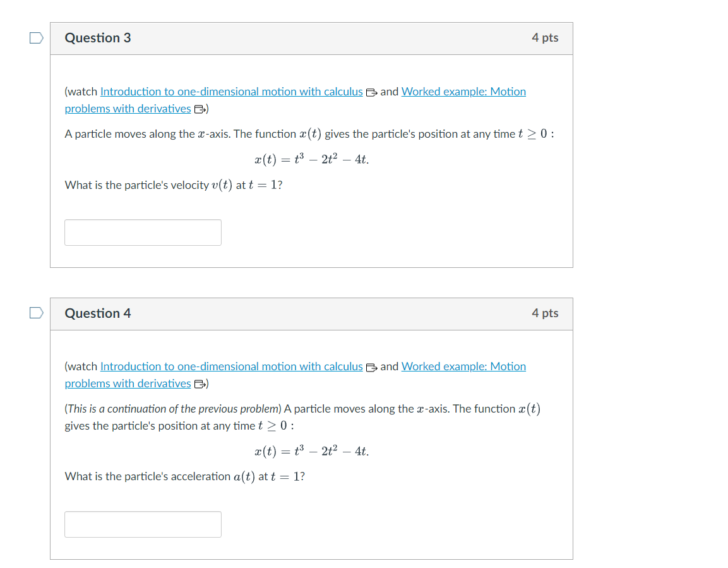Click the Question 3 position equation
The image size is (728, 568).
pyautogui.click(x=311, y=159)
